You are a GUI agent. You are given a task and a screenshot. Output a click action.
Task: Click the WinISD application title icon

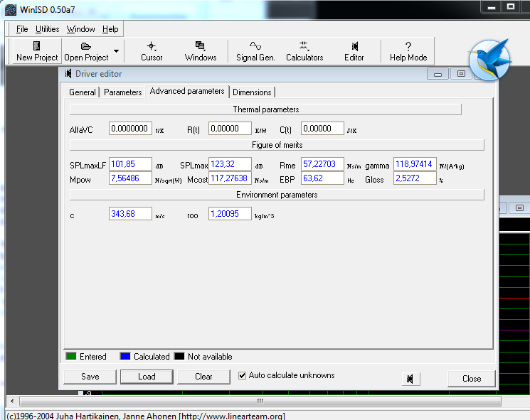point(11,9)
